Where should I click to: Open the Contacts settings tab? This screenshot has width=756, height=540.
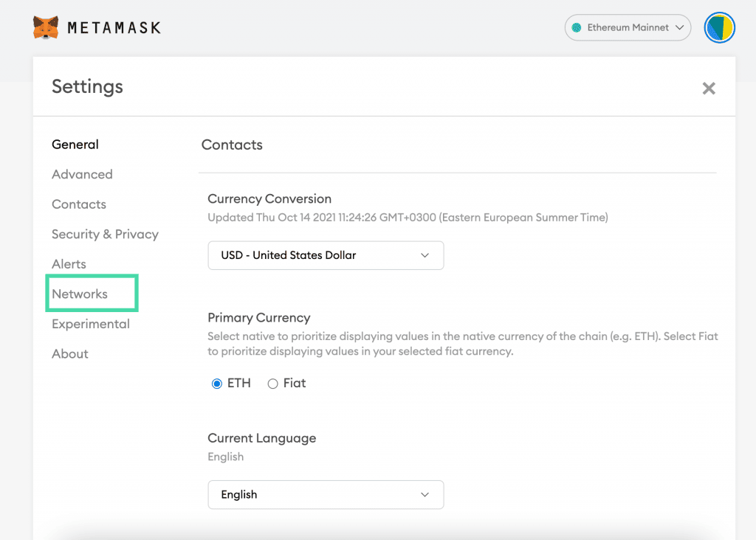click(x=79, y=204)
